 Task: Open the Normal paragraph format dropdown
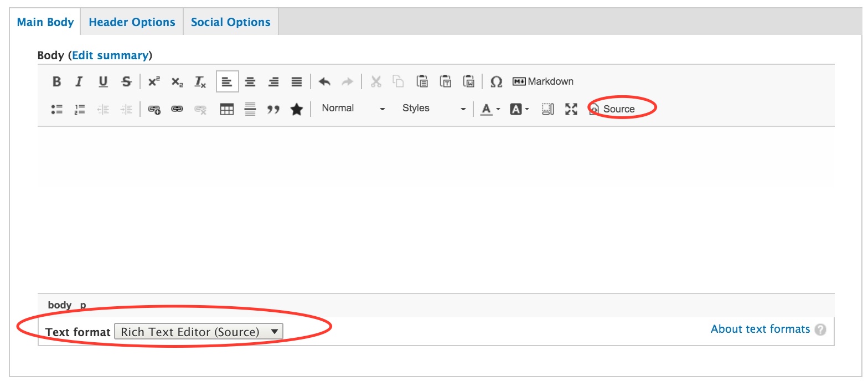pyautogui.click(x=353, y=109)
